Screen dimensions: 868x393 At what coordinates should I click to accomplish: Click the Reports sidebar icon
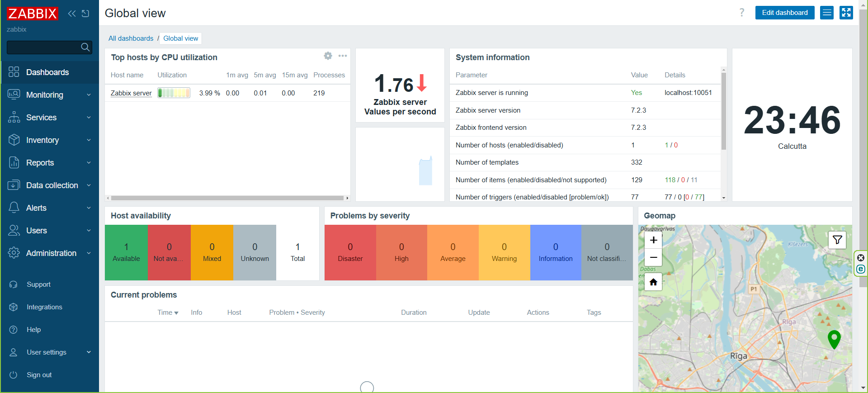(14, 162)
